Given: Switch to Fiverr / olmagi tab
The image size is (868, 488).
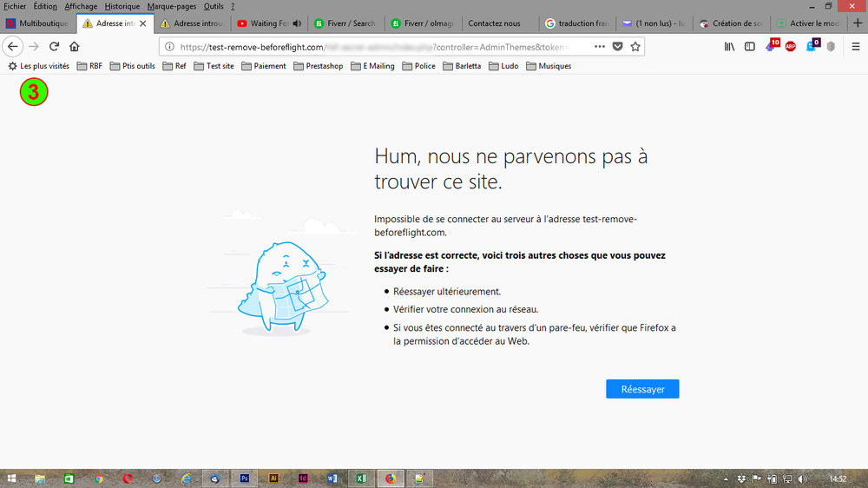Looking at the screenshot, I should 422,23.
